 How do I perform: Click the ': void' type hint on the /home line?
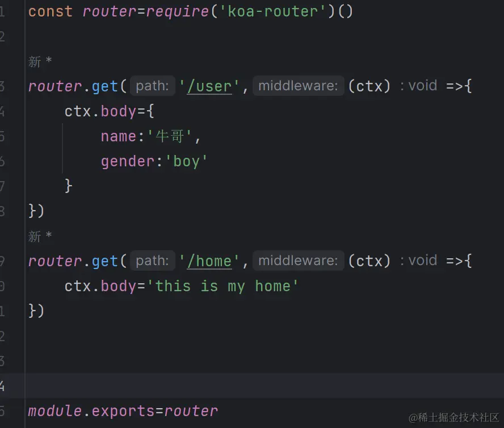click(419, 261)
